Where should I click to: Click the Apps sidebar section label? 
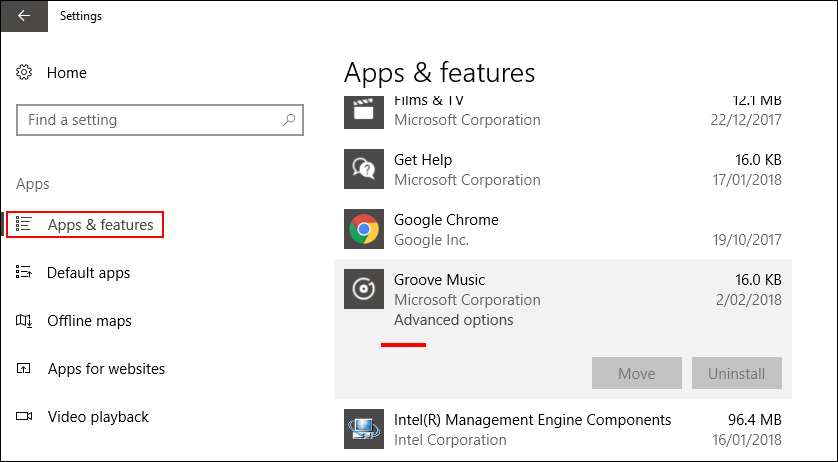[33, 184]
